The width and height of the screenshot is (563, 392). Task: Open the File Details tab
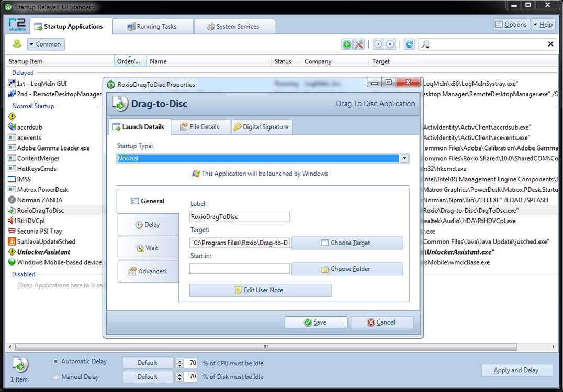point(200,127)
